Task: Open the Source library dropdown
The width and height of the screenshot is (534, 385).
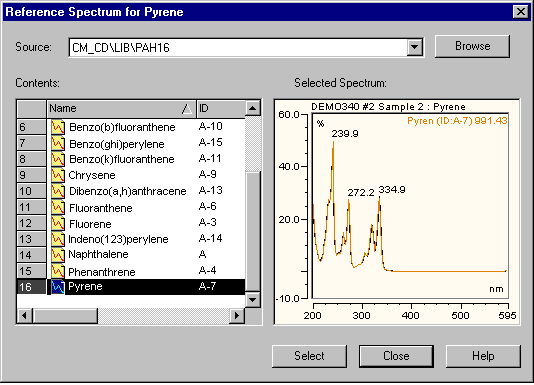Action: (414, 47)
